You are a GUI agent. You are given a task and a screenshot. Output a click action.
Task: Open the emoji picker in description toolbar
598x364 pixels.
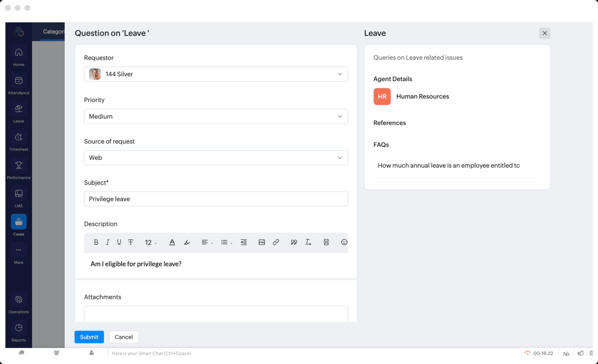coord(344,242)
